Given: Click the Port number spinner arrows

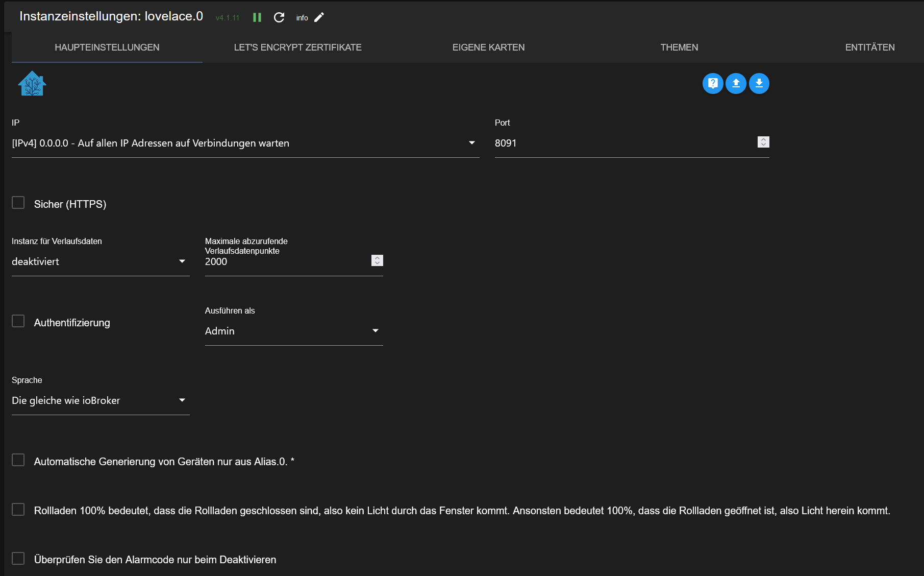Looking at the screenshot, I should click(763, 142).
